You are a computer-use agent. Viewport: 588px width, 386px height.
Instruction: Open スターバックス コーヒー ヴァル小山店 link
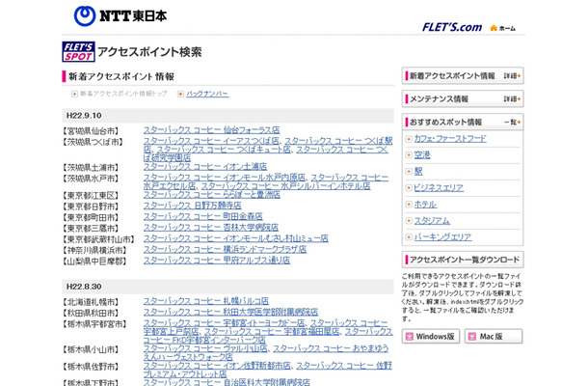pyautogui.click(x=205, y=348)
